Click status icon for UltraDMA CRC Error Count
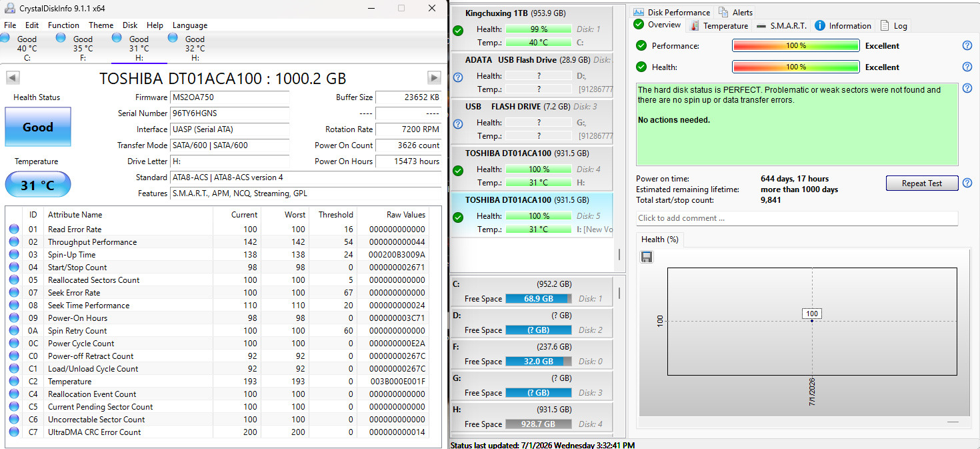Image resolution: width=980 pixels, height=449 pixels. click(x=14, y=432)
